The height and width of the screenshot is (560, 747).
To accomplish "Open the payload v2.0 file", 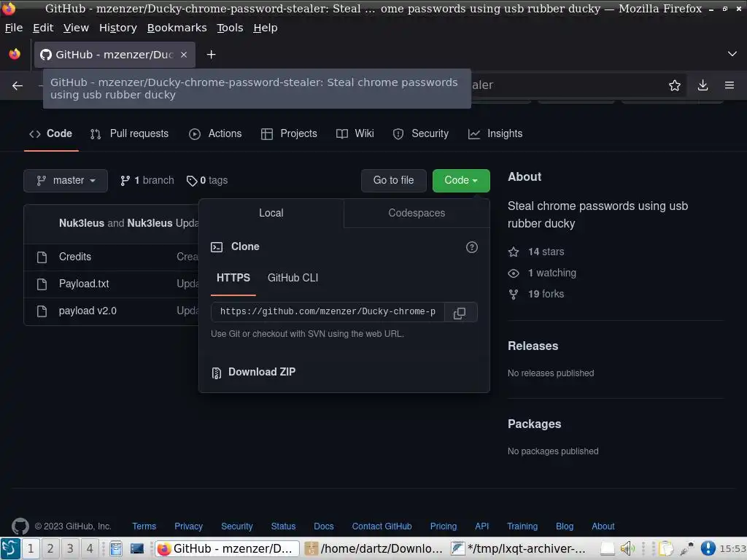I will [x=88, y=311].
